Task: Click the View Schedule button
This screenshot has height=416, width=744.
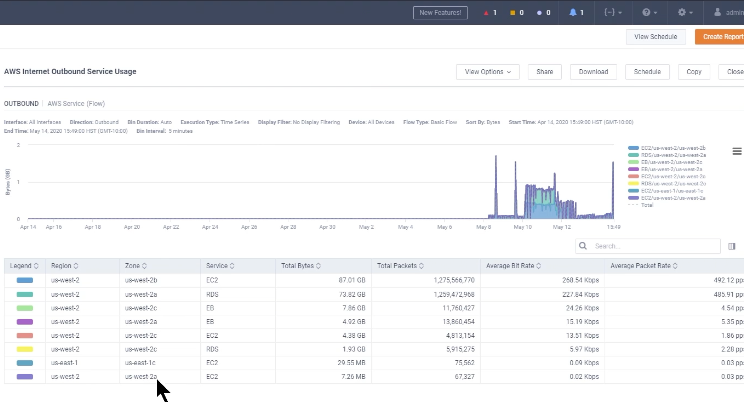Action: (x=655, y=36)
